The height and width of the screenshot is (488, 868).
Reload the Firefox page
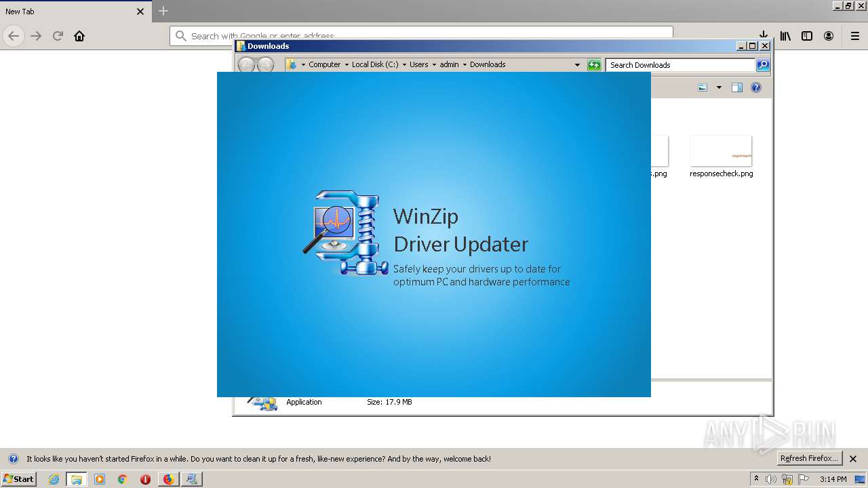coord(58,36)
